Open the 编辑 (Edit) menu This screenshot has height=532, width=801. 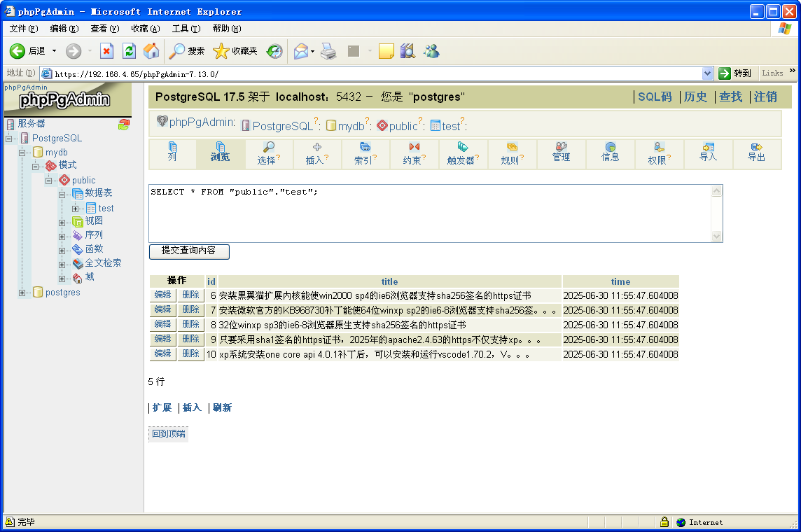[x=64, y=29]
